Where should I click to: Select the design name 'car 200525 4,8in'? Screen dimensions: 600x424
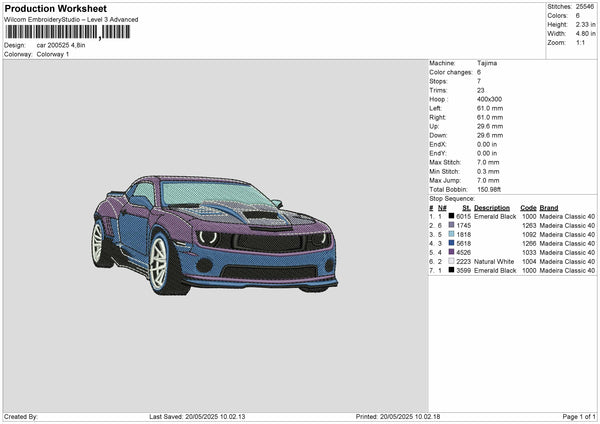tap(61, 45)
